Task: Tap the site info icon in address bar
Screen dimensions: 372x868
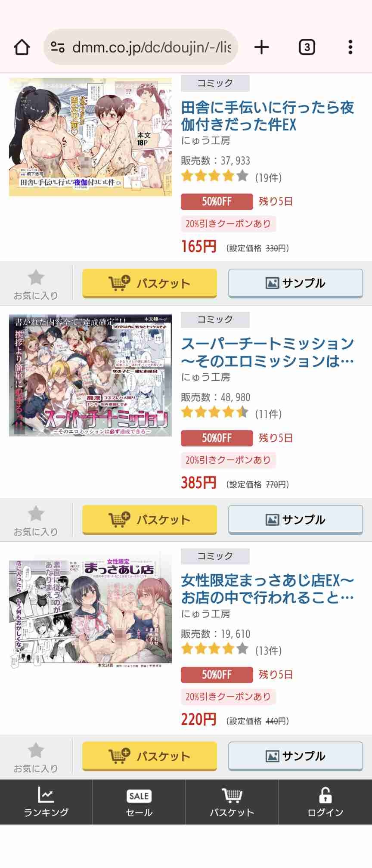Action: (x=58, y=47)
